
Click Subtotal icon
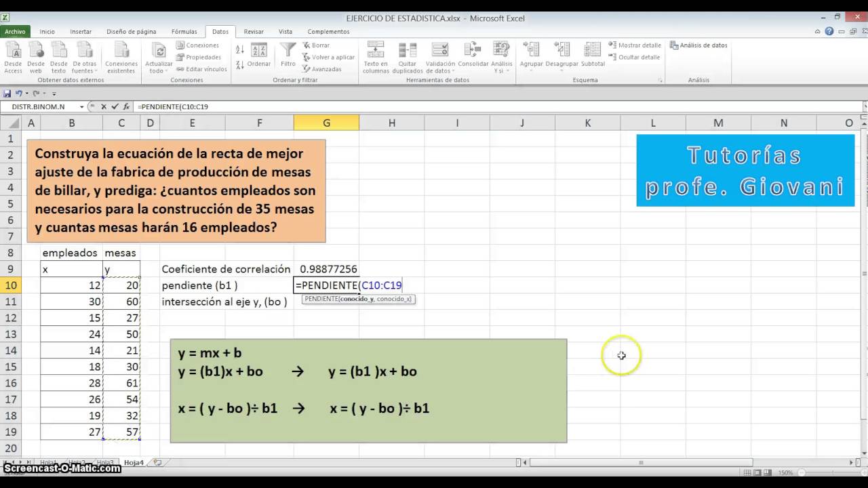593,55
